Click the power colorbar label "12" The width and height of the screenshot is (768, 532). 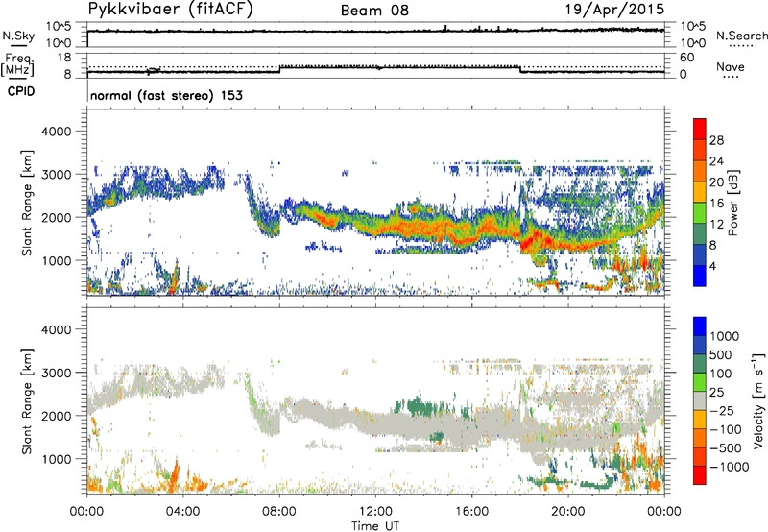point(716,225)
